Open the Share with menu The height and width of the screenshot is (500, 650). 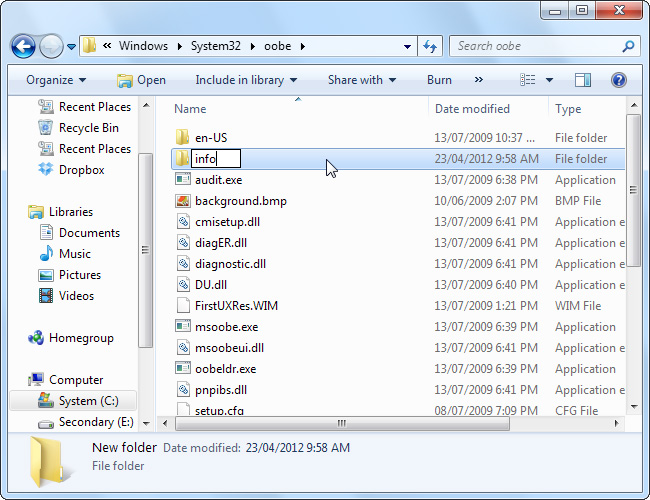[x=362, y=80]
